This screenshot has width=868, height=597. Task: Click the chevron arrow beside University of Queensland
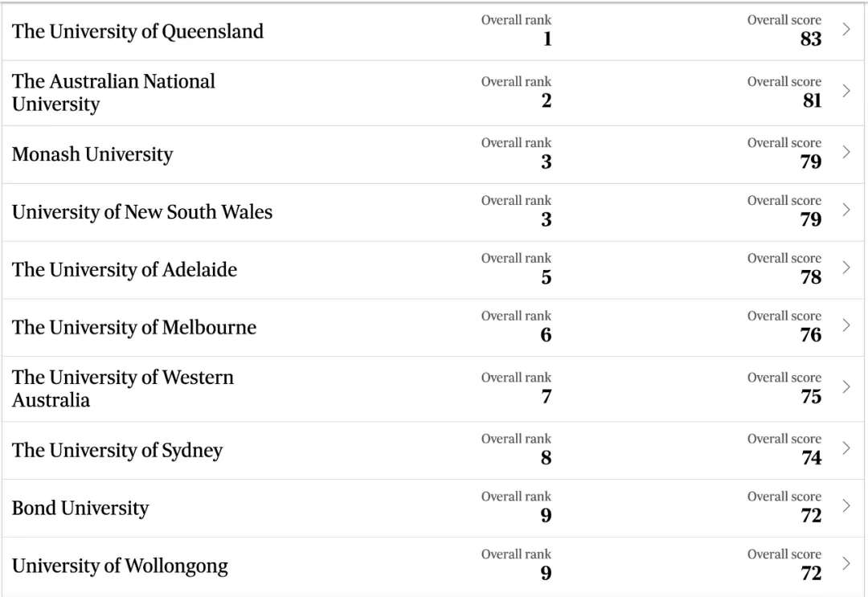pos(846,30)
